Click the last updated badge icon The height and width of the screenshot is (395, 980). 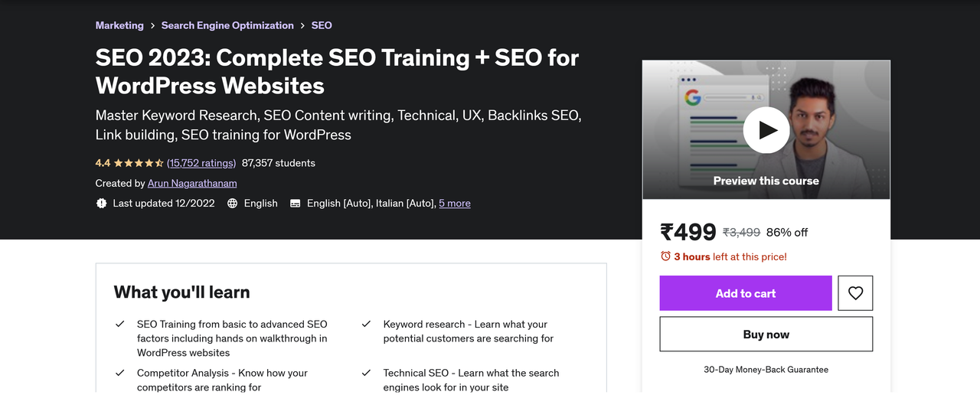click(x=101, y=204)
